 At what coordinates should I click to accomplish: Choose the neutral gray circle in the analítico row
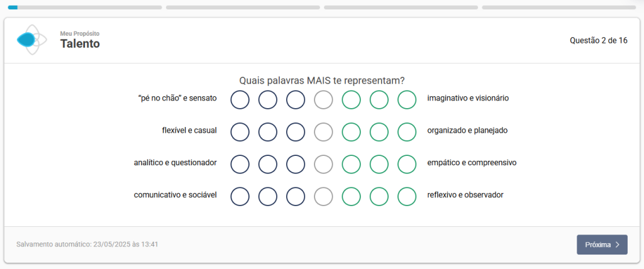pos(323,163)
